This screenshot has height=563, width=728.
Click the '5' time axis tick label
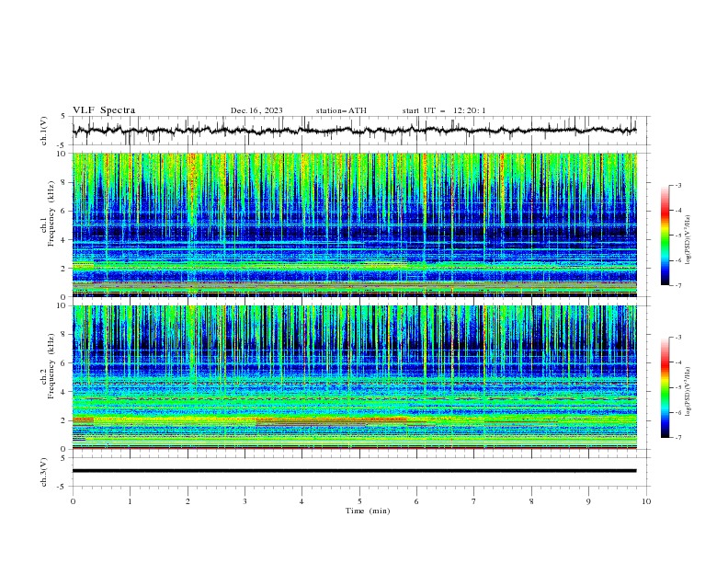click(x=359, y=501)
